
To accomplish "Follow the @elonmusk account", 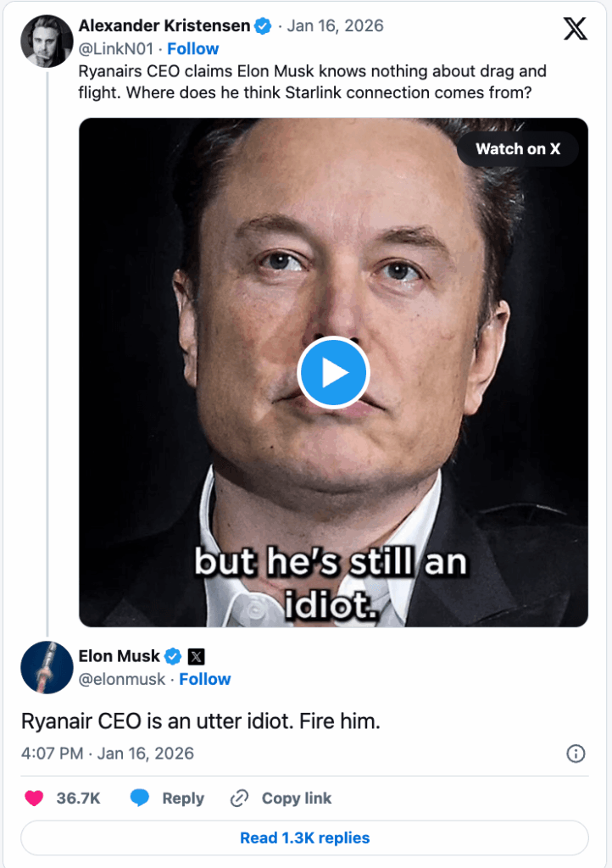I will [205, 679].
